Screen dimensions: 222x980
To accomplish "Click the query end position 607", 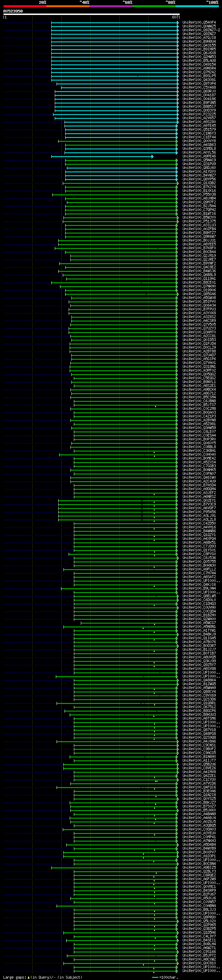I will 175,17.
